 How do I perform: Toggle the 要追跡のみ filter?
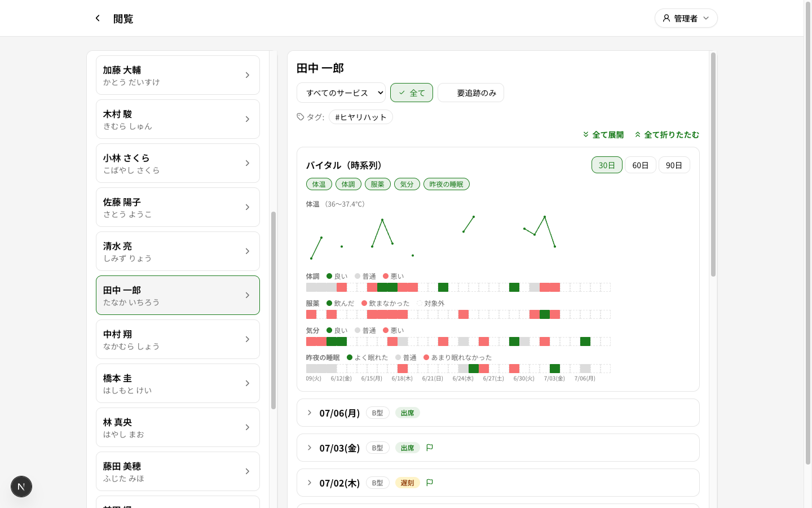click(471, 93)
